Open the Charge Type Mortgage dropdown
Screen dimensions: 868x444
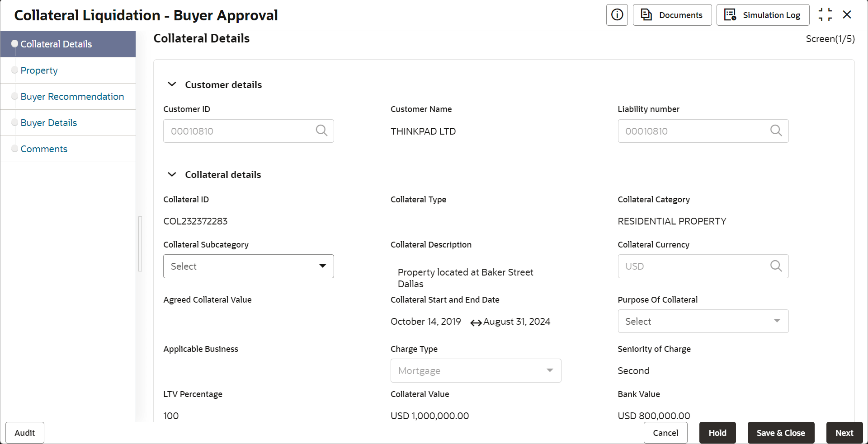click(476, 370)
